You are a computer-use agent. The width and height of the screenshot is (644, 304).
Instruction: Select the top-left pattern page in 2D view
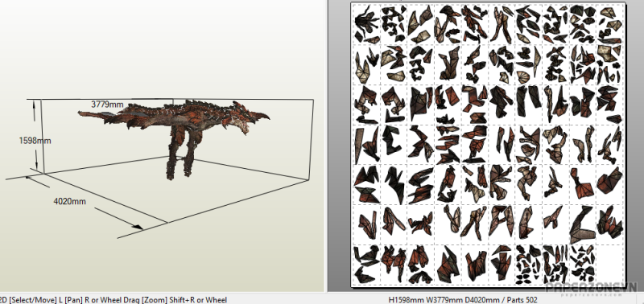tap(367, 24)
